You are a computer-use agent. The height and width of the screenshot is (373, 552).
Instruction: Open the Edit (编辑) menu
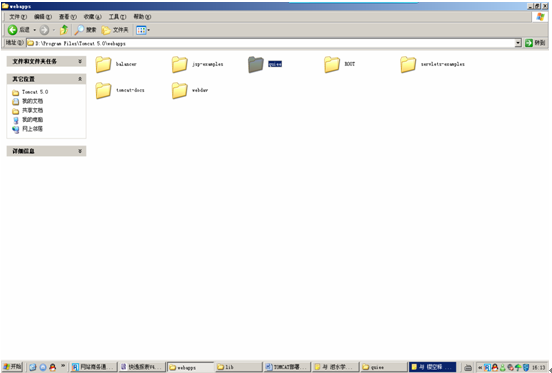[x=43, y=17]
